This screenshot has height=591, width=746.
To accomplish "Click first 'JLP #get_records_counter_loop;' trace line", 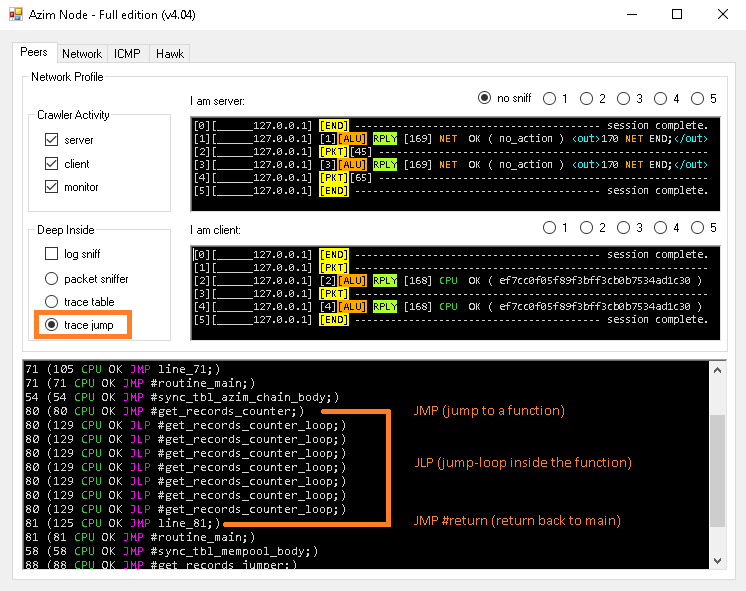I will click(x=186, y=425).
